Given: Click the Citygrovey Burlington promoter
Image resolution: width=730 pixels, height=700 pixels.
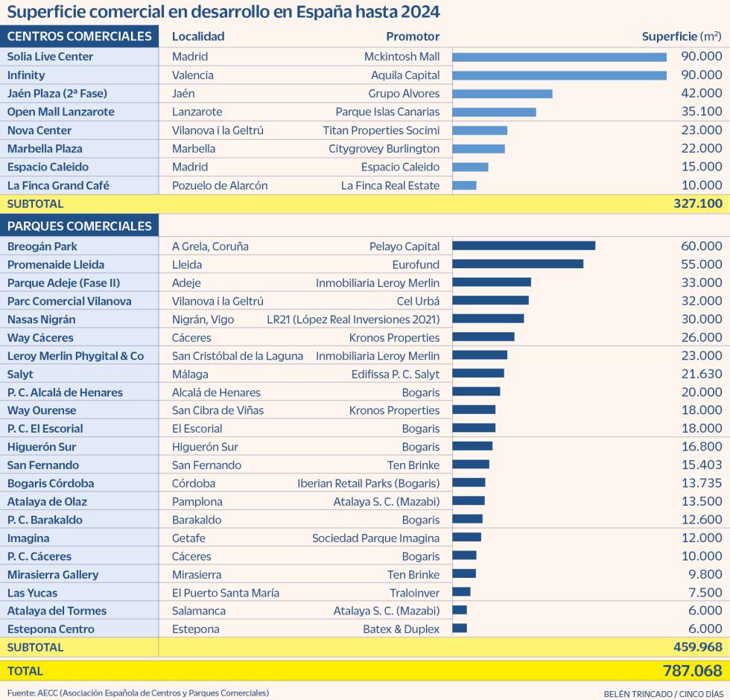Looking at the screenshot, I should coord(384,148).
